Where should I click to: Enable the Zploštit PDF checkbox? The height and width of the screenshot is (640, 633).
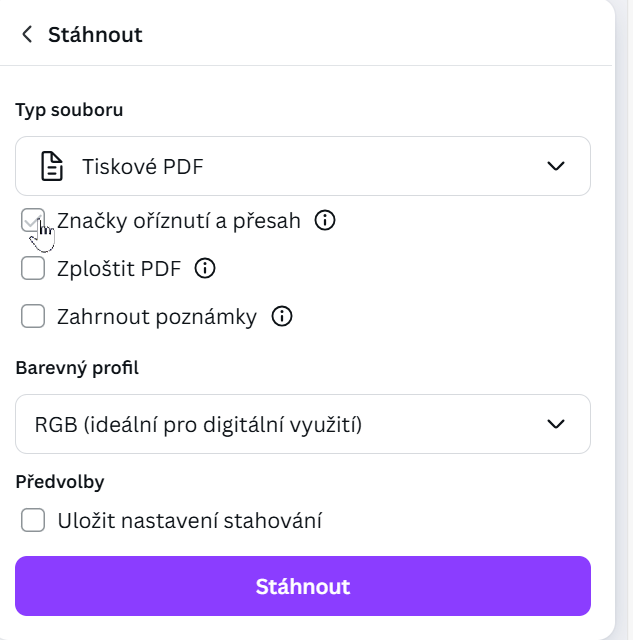[x=33, y=268]
